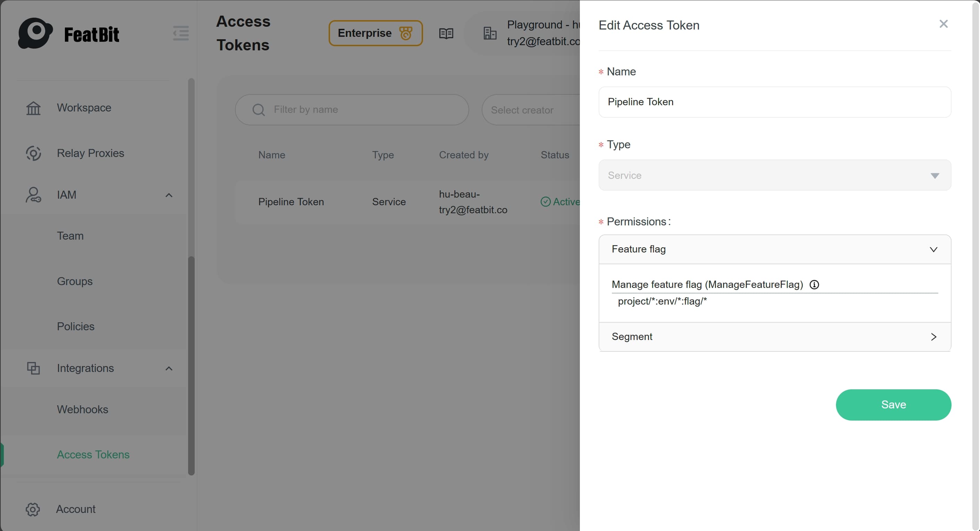
Task: Click the FeatBit logo icon
Action: (35, 33)
